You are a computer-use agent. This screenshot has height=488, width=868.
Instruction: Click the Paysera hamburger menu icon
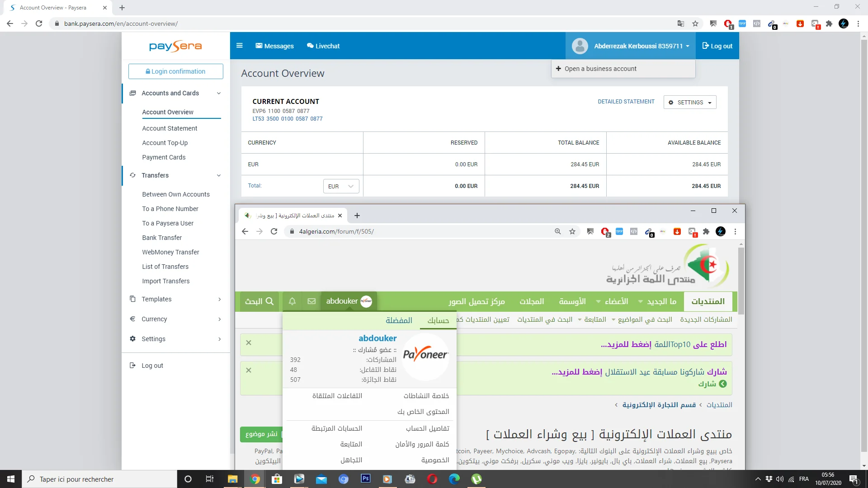[x=240, y=46]
